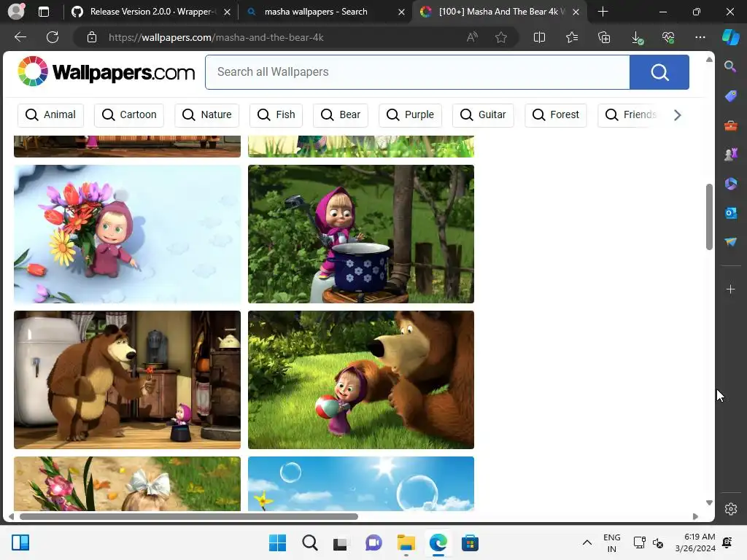
Task: Show browser Downloads
Action: point(637,38)
